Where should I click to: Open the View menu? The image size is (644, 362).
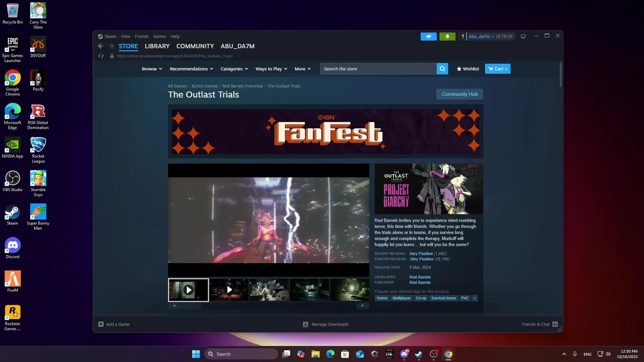coord(126,36)
